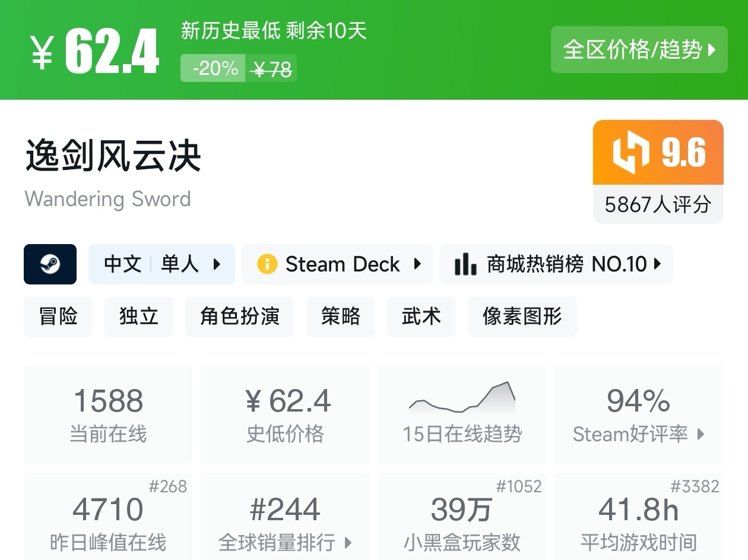This screenshot has width=748, height=560.
Task: Select the 武术 genre tag
Action: 421,317
